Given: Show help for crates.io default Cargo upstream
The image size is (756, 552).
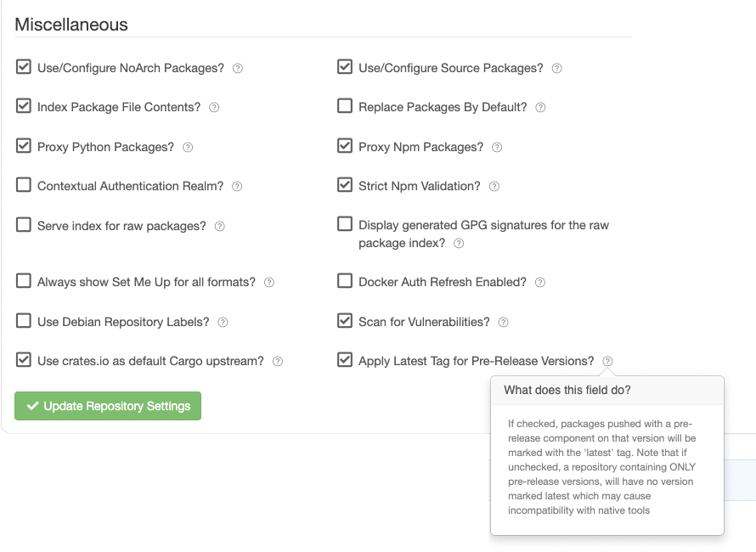Looking at the screenshot, I should (x=278, y=362).
